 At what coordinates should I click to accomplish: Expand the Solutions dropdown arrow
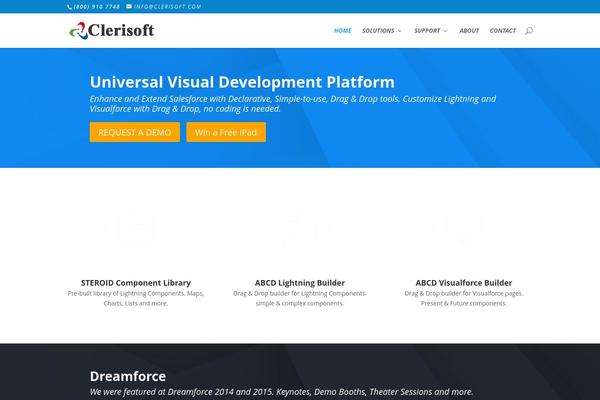(400, 31)
